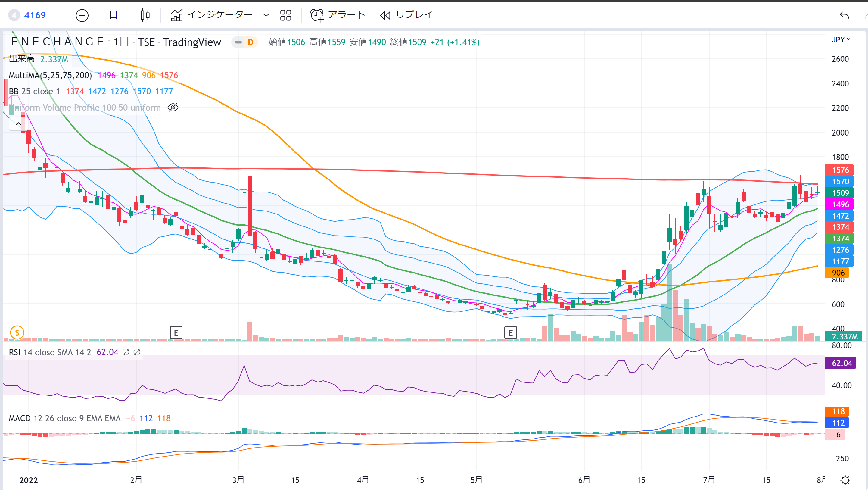Add a symbol with the plus icon
The image size is (868, 490).
point(82,15)
